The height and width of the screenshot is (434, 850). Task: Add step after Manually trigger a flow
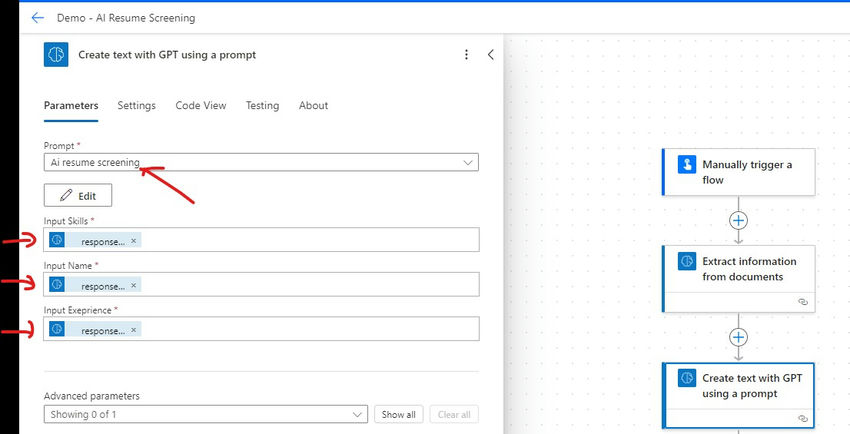(x=738, y=221)
